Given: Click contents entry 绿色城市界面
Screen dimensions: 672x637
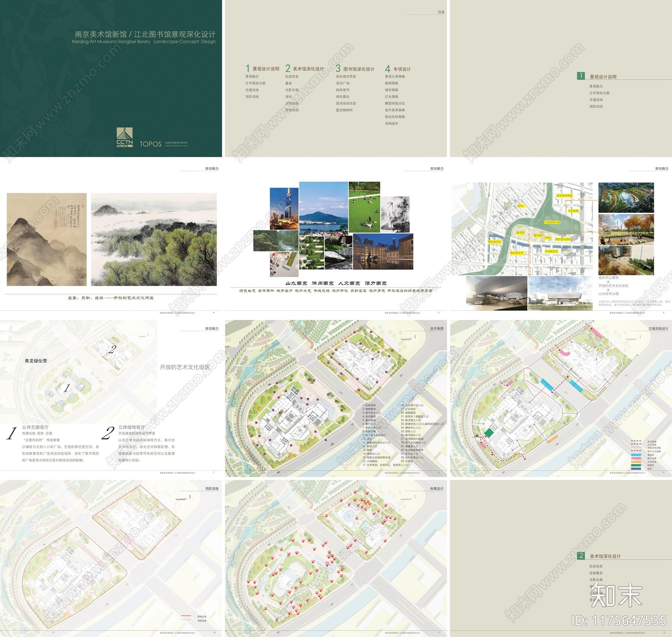Looking at the screenshot, I should click(346, 76).
